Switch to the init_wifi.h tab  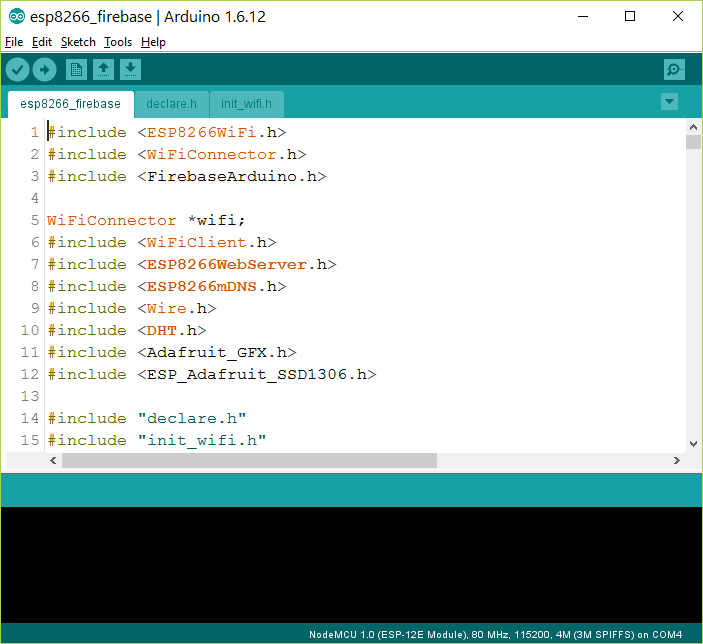point(246,104)
